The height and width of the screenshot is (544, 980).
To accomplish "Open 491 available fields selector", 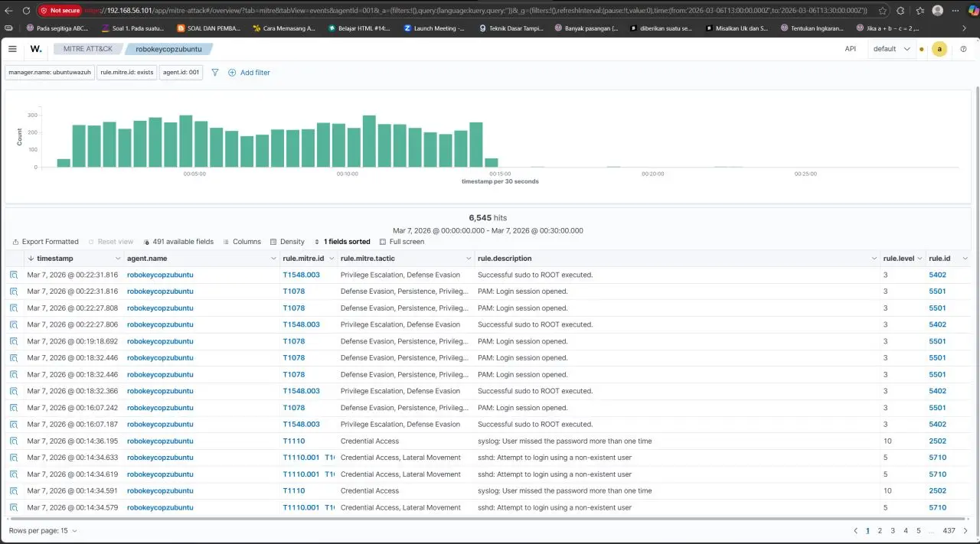I will click(x=179, y=242).
